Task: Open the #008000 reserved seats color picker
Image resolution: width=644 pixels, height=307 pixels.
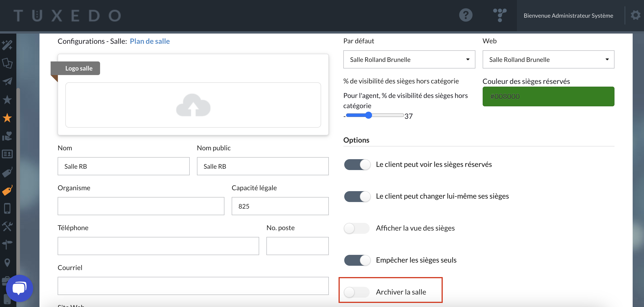Action: 548,96
